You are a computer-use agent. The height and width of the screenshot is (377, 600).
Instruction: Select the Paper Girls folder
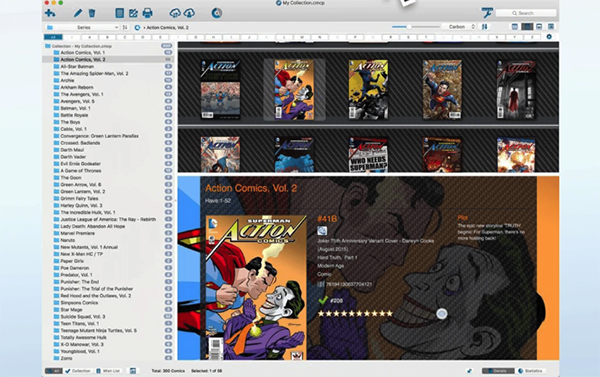click(x=72, y=261)
